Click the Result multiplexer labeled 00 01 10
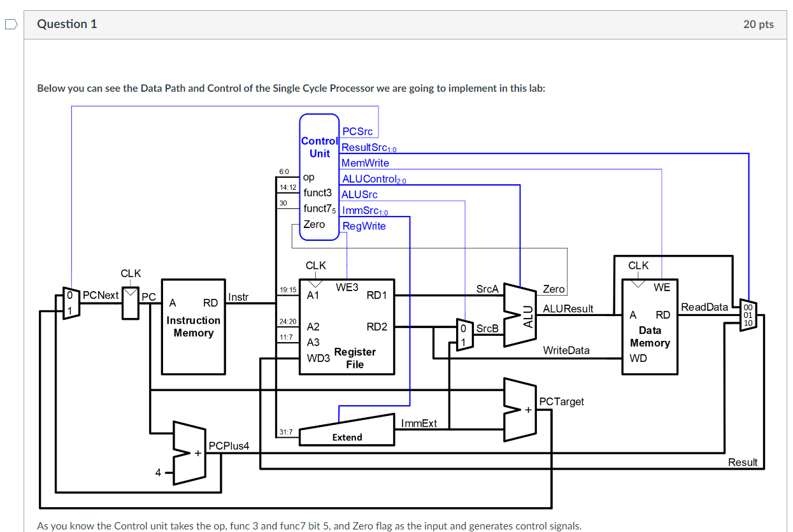 pyautogui.click(x=747, y=314)
